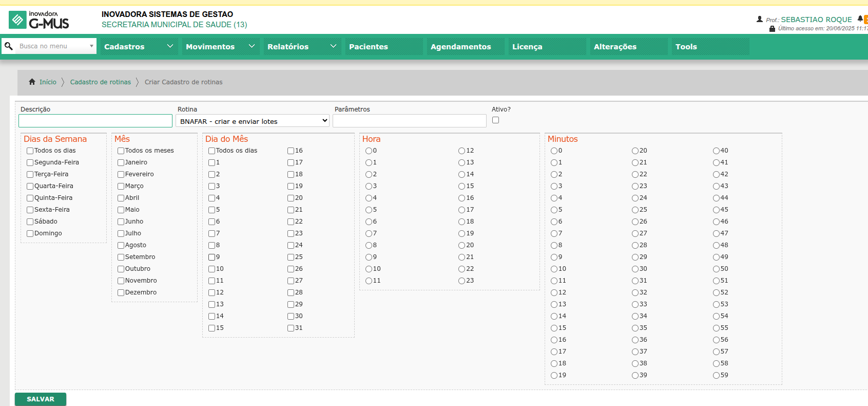The image size is (868, 406).
Task: Select hour 23 in Hora
Action: click(461, 281)
